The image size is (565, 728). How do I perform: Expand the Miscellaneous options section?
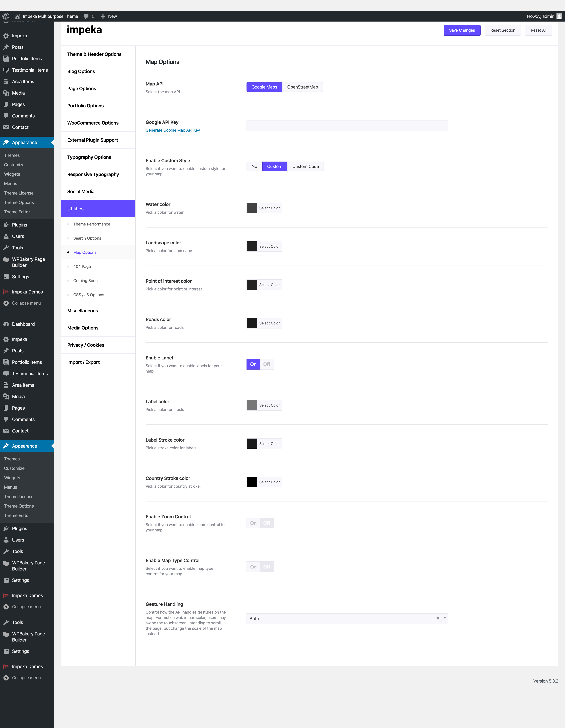[83, 311]
